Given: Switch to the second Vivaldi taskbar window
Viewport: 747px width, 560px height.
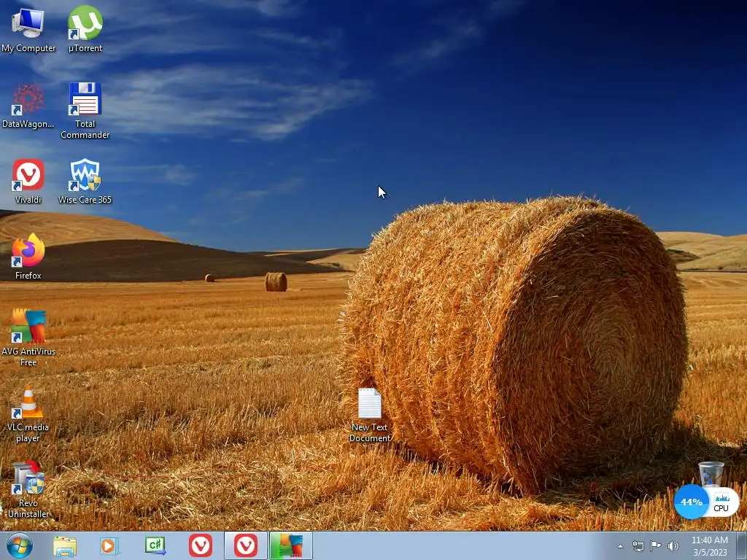Looking at the screenshot, I should click(x=246, y=545).
